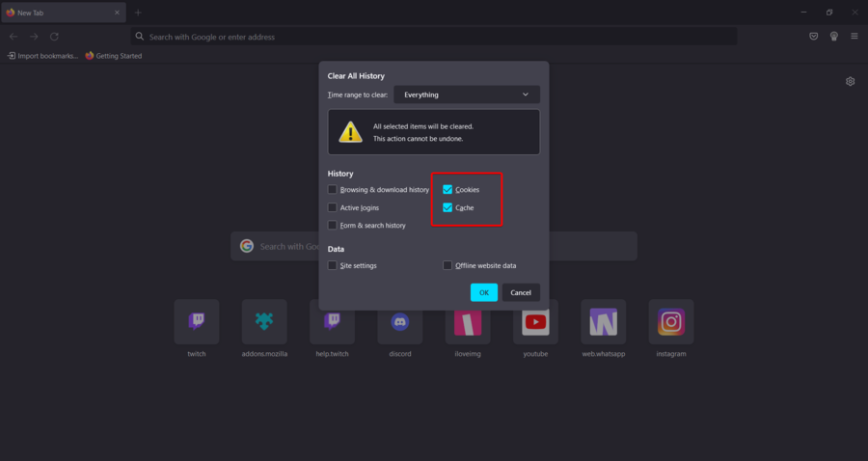Screen dimensions: 868x461
Task: Open the Instagram shortcut icon
Action: (x=671, y=322)
